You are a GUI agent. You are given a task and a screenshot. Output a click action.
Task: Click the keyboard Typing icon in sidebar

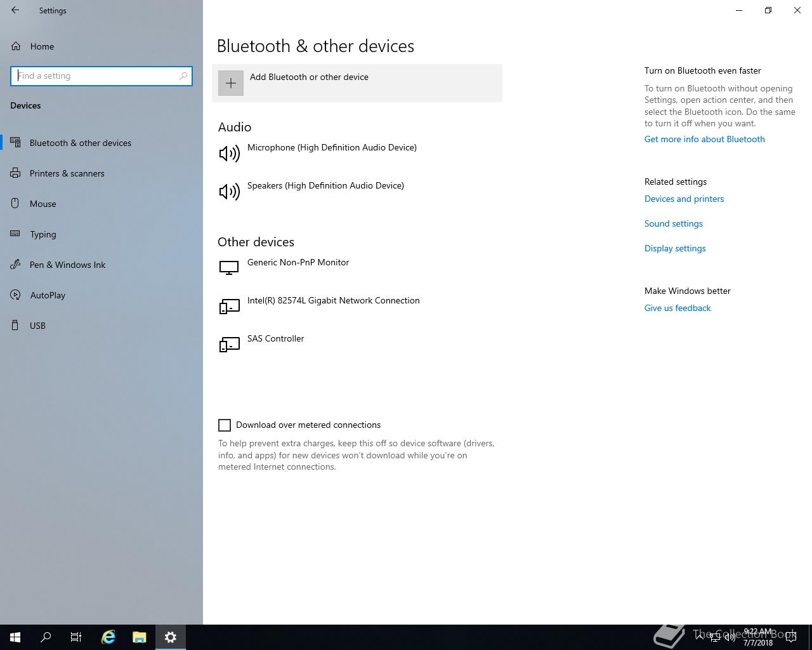[15, 234]
